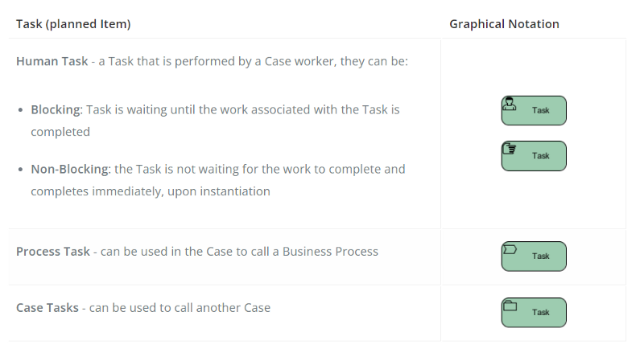The width and height of the screenshot is (644, 353).
Task: Click the "Business Process" text in description
Action: point(330,252)
